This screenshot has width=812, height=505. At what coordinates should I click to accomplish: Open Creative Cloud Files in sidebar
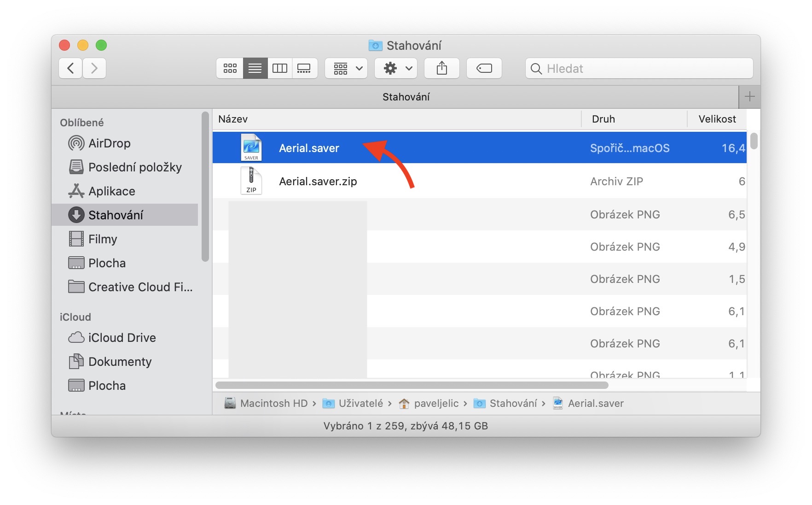(x=125, y=287)
